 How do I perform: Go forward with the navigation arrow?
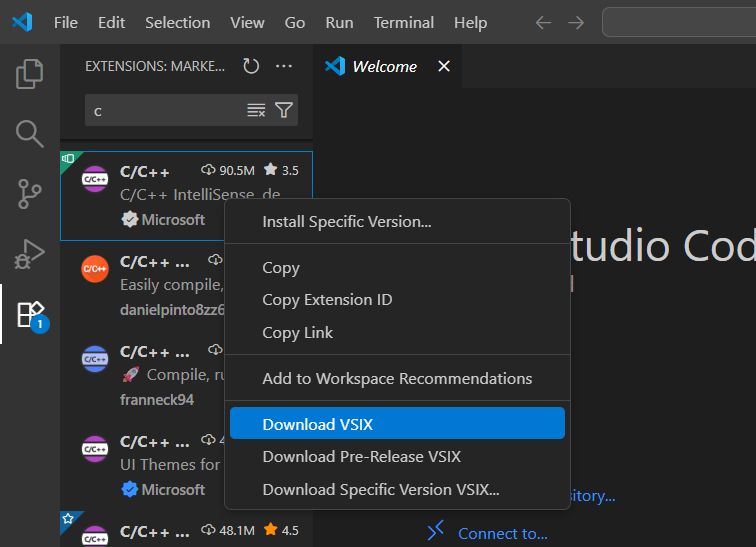coord(576,22)
